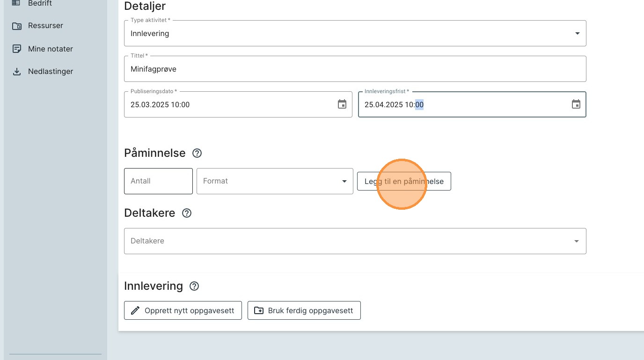Click help icon next to Påminnelse
This screenshot has width=644, height=360.
coord(197,153)
